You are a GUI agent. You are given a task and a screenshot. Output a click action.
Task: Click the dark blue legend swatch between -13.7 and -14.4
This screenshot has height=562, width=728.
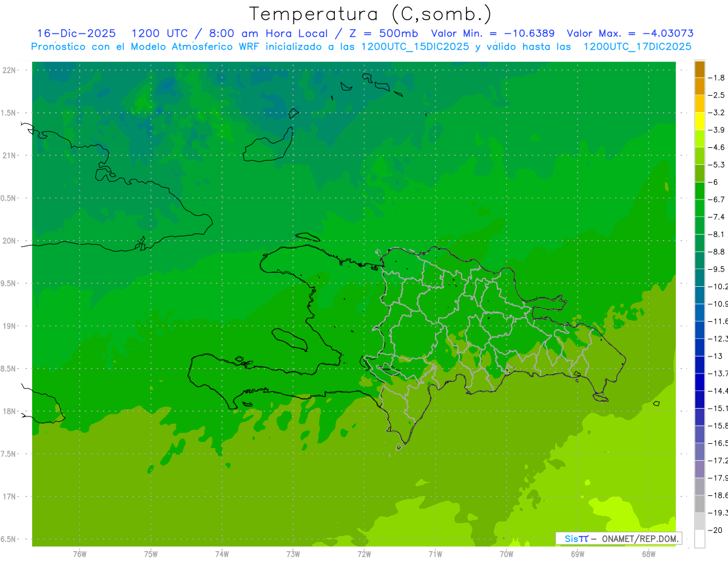pos(699,382)
